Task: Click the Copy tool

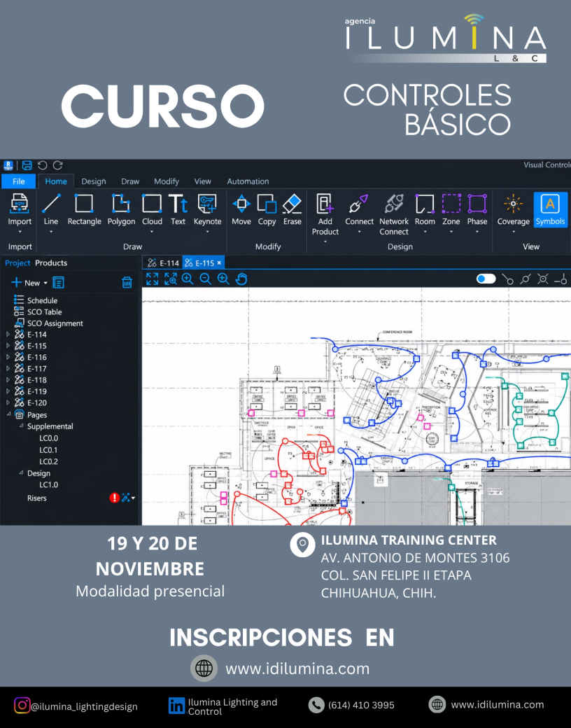Action: (x=267, y=210)
